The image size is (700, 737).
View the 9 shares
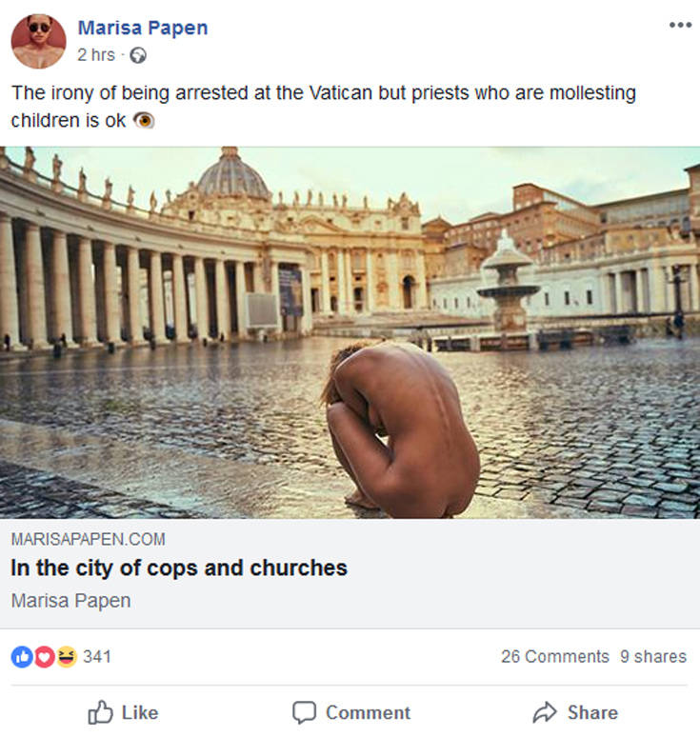[x=652, y=656]
